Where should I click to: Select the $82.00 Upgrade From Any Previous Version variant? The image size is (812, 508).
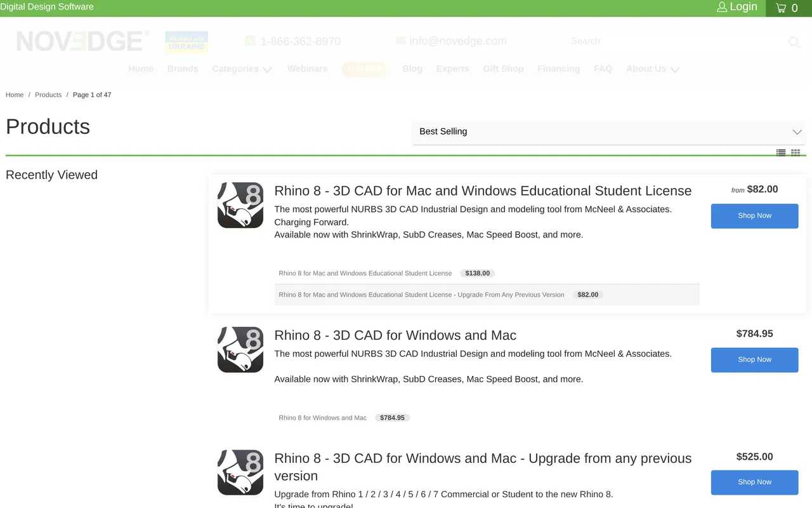(487, 295)
